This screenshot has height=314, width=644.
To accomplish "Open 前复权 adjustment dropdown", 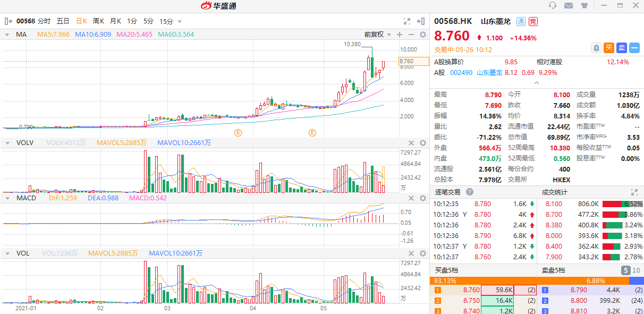I will (377, 34).
